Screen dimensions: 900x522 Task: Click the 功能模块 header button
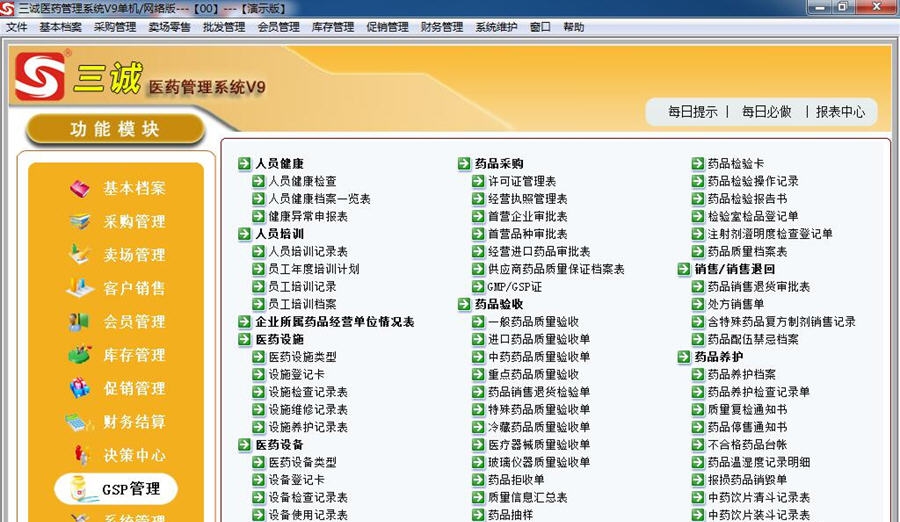tap(115, 129)
